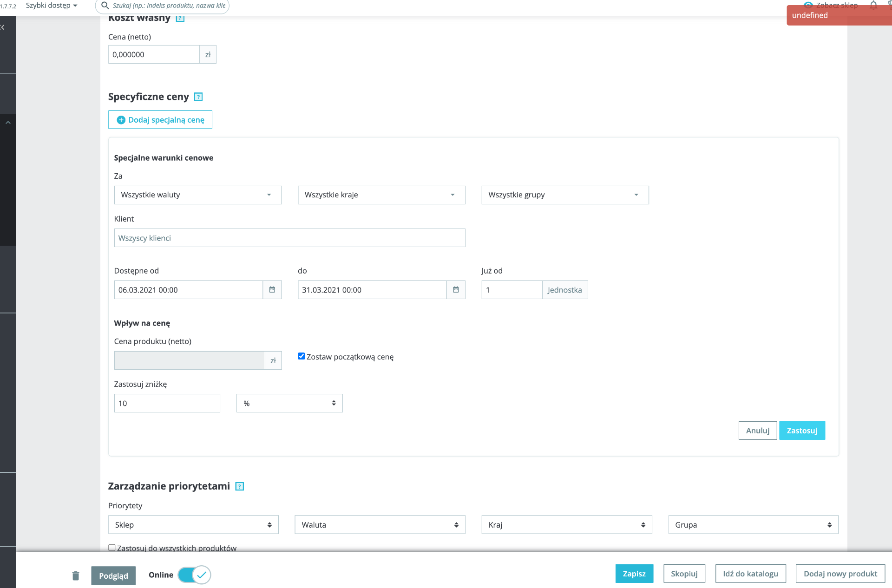Expand the Wszystkie kraje dropdown

381,195
